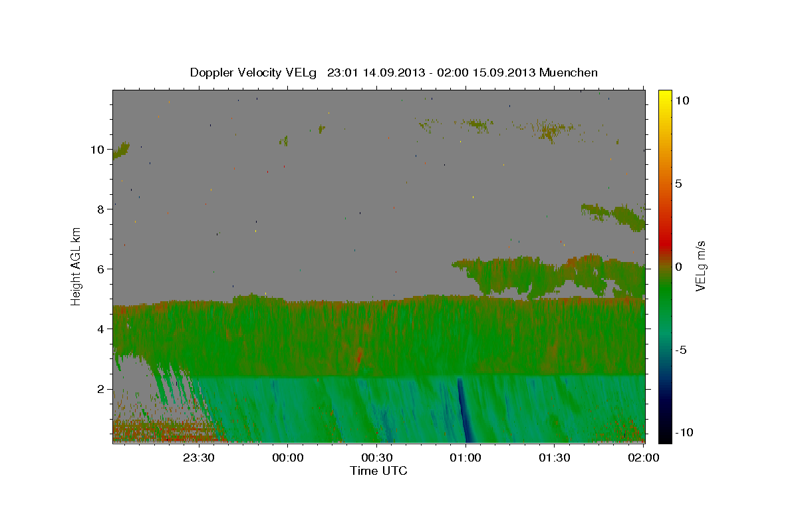
Task: Click the height tick label 10
Action: tap(98, 150)
